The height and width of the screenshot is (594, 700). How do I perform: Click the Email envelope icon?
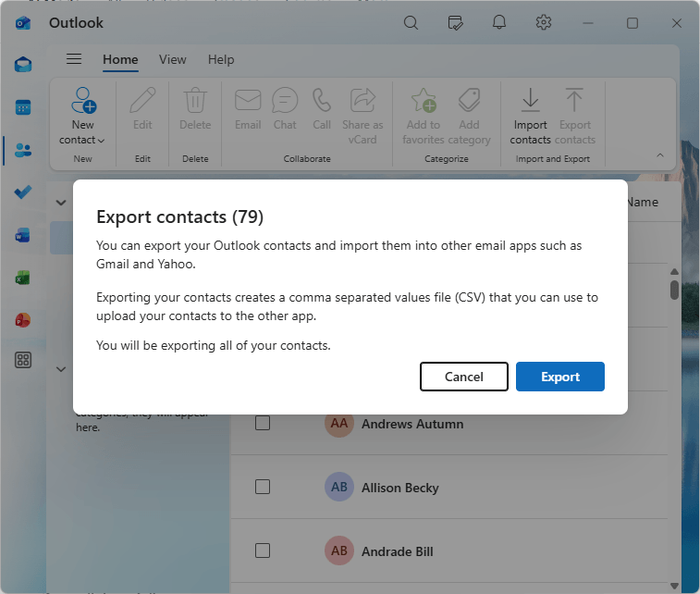pyautogui.click(x=248, y=100)
